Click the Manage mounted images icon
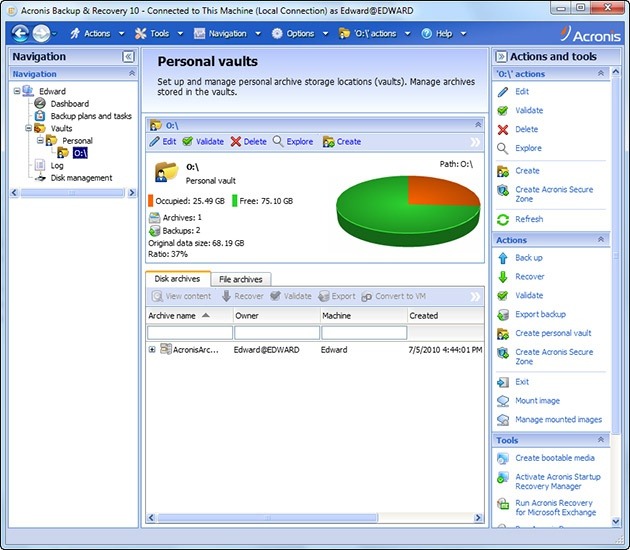Viewport: 630px width, 550px height. pyautogui.click(x=503, y=420)
